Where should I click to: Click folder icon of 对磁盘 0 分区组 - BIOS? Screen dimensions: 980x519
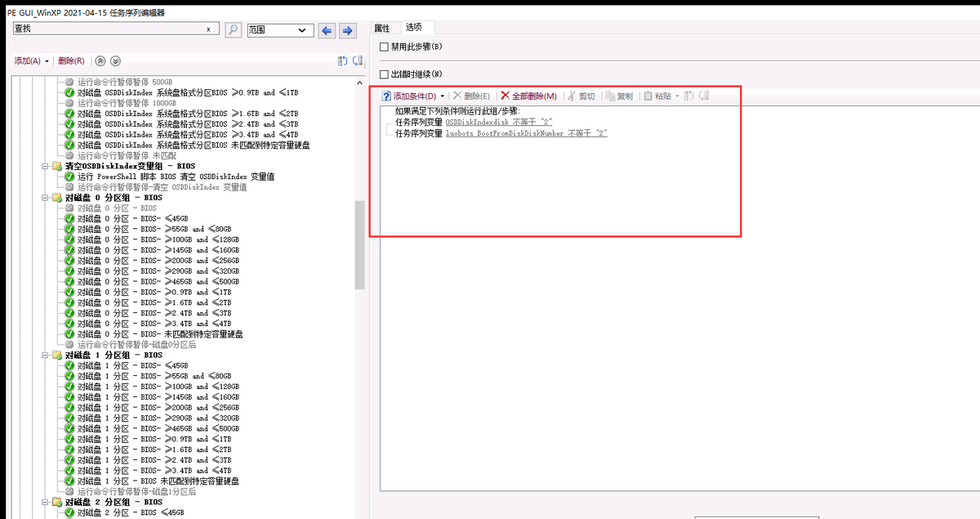tap(57, 198)
